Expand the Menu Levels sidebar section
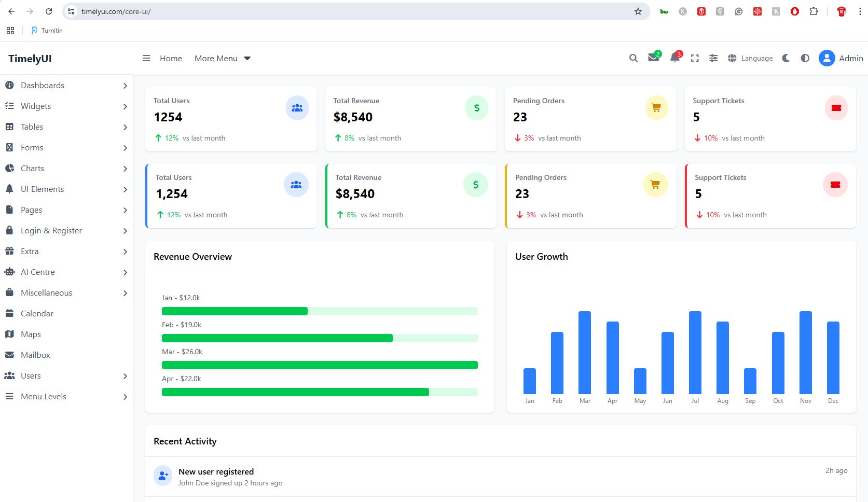The image size is (868, 502). point(66,397)
